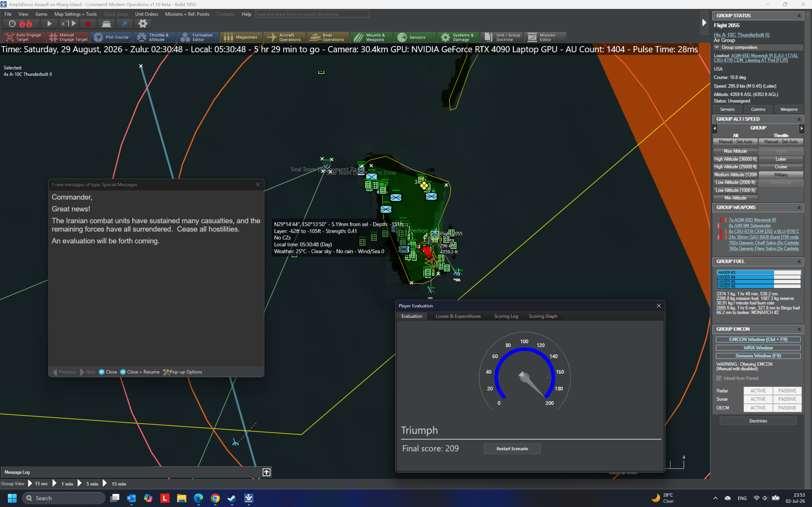This screenshot has height=507, width=812.
Task: Select Military throttle setting
Action: click(x=781, y=175)
